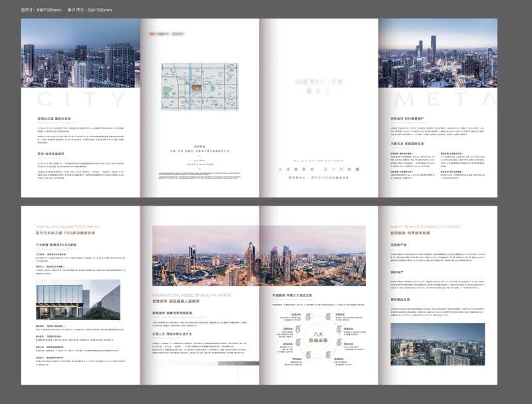Select the wide panoramic city photo across the center spread
The image size is (532, 404).
(259, 256)
